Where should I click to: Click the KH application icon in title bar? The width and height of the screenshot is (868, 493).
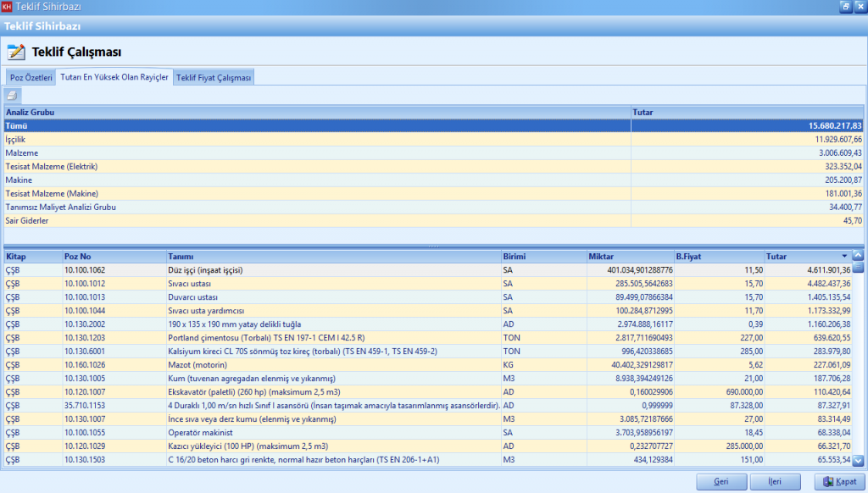point(8,7)
